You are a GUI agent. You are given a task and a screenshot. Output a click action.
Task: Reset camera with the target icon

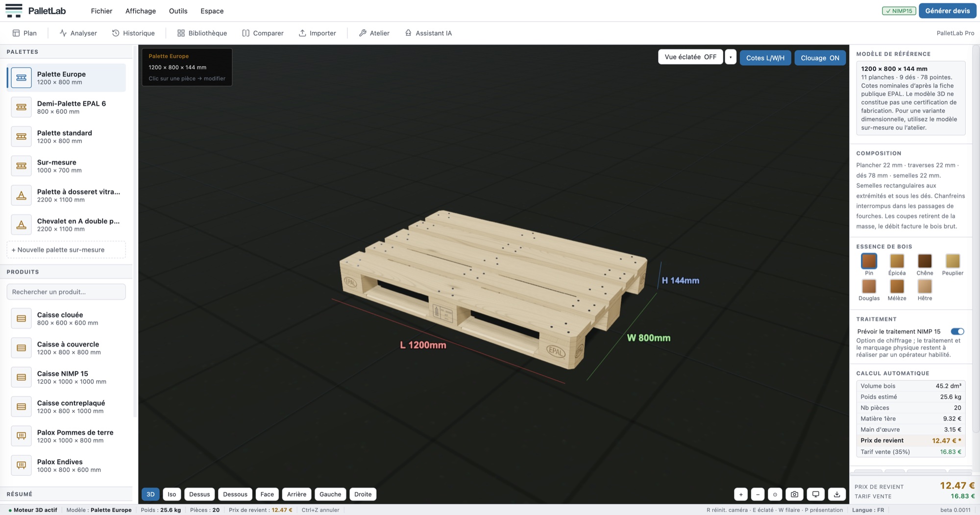click(x=775, y=494)
